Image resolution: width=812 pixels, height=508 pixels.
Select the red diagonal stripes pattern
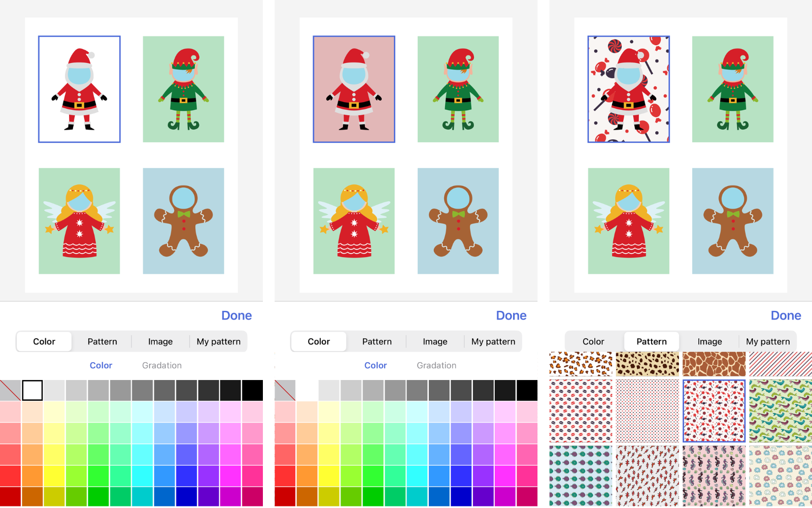click(779, 364)
